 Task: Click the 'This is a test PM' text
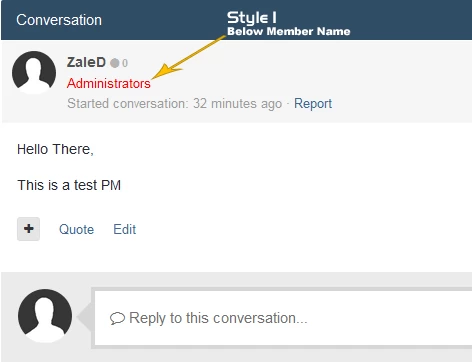(69, 185)
